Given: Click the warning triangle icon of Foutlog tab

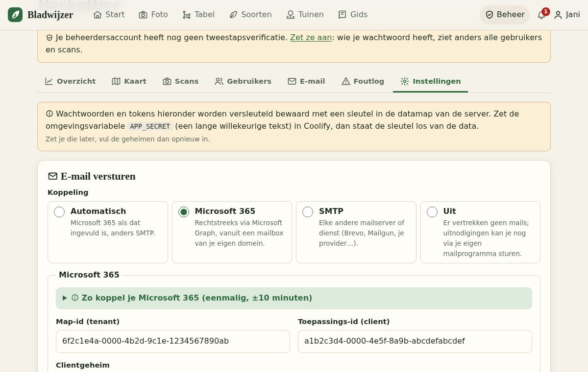Looking at the screenshot, I should [346, 81].
